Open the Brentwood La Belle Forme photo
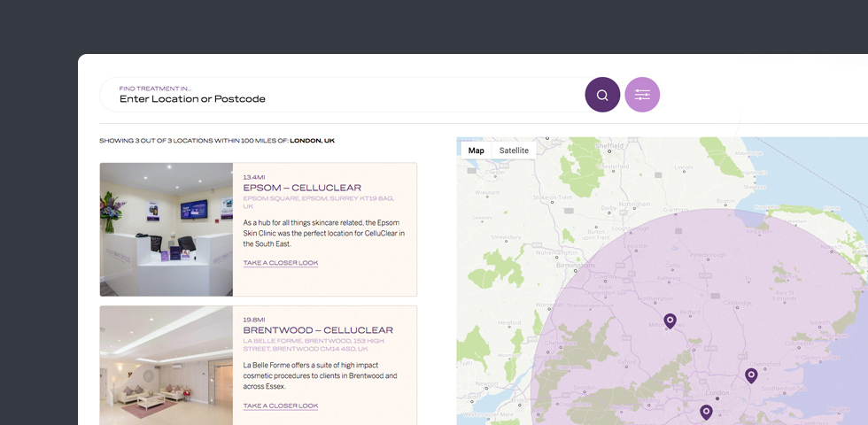The height and width of the screenshot is (425, 868). 167,365
